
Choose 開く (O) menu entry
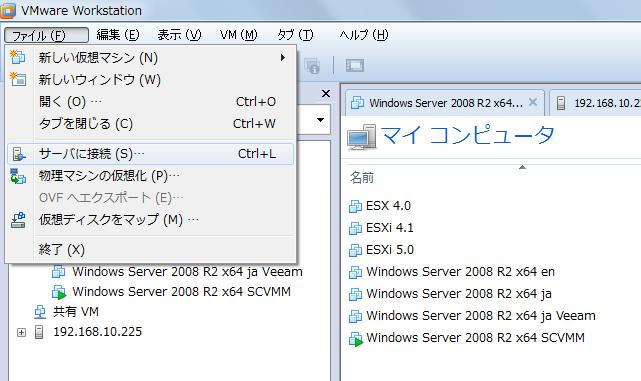150,101
